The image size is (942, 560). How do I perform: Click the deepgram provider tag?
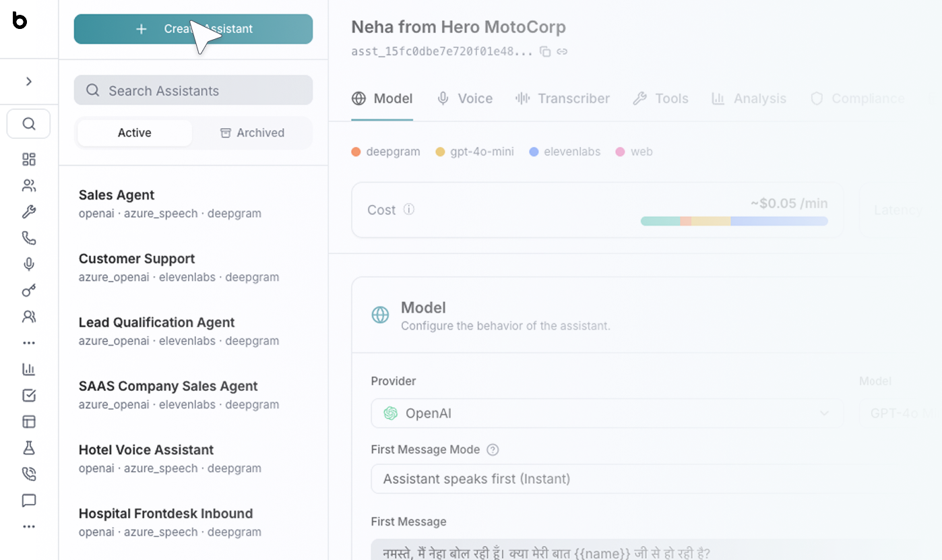click(386, 152)
